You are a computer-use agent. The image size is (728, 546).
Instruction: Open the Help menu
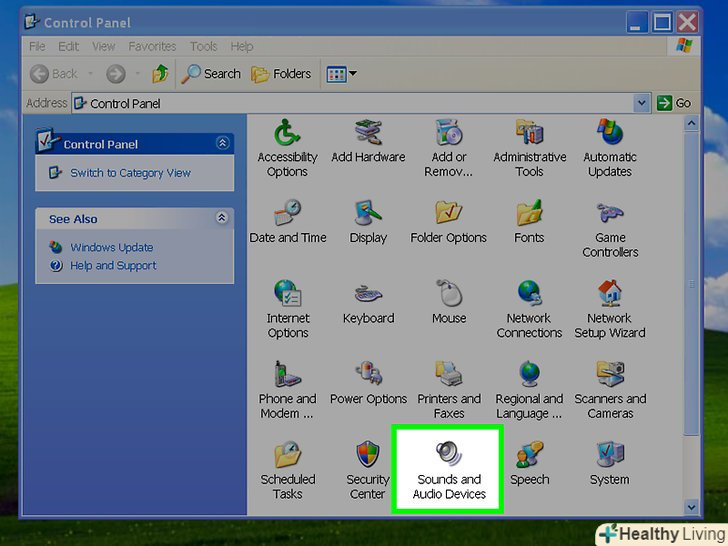click(x=242, y=46)
